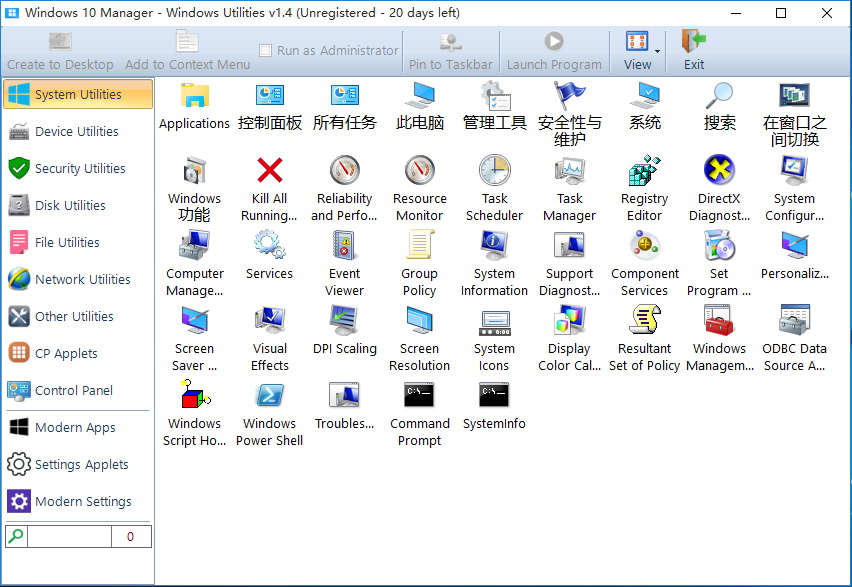Launch Command Prompt icon

(x=419, y=395)
